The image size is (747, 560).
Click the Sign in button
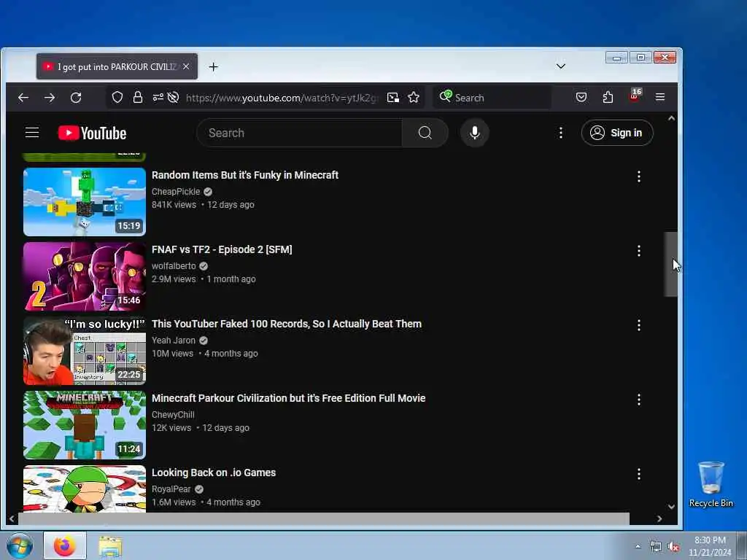617,133
